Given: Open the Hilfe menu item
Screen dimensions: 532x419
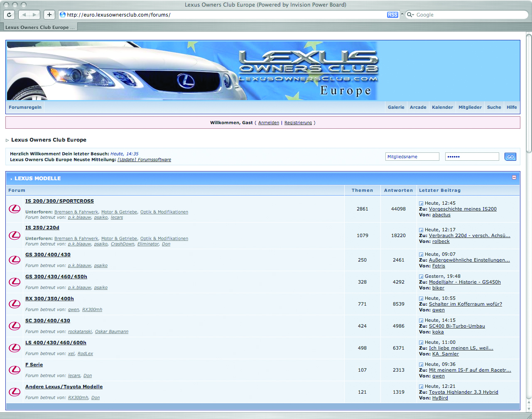Looking at the screenshot, I should tap(512, 107).
